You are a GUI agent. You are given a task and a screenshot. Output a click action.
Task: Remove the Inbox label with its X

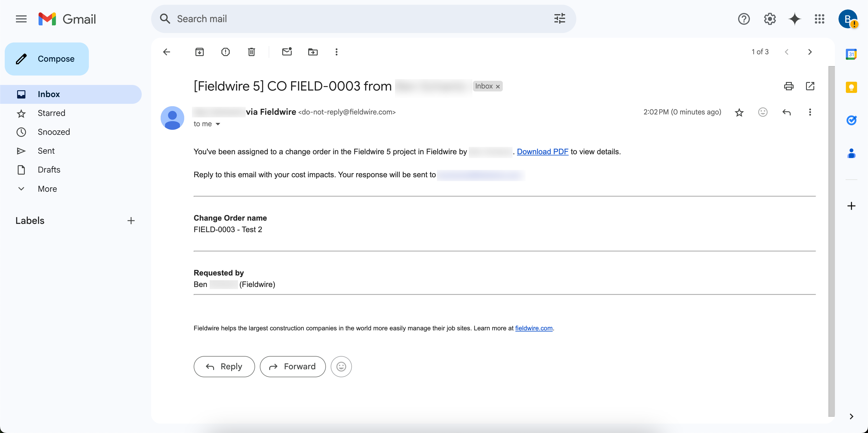tap(498, 86)
